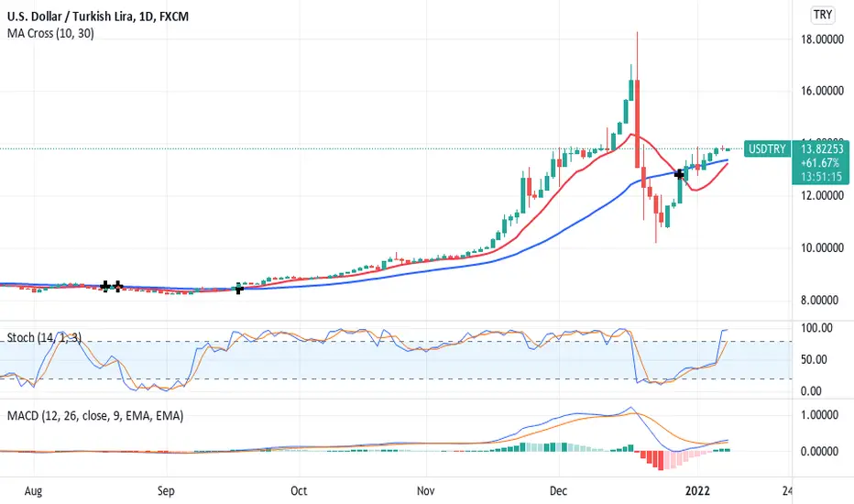The height and width of the screenshot is (504, 854).
Task: Click the Stoch 50.00 scale label
Action: pos(814,359)
